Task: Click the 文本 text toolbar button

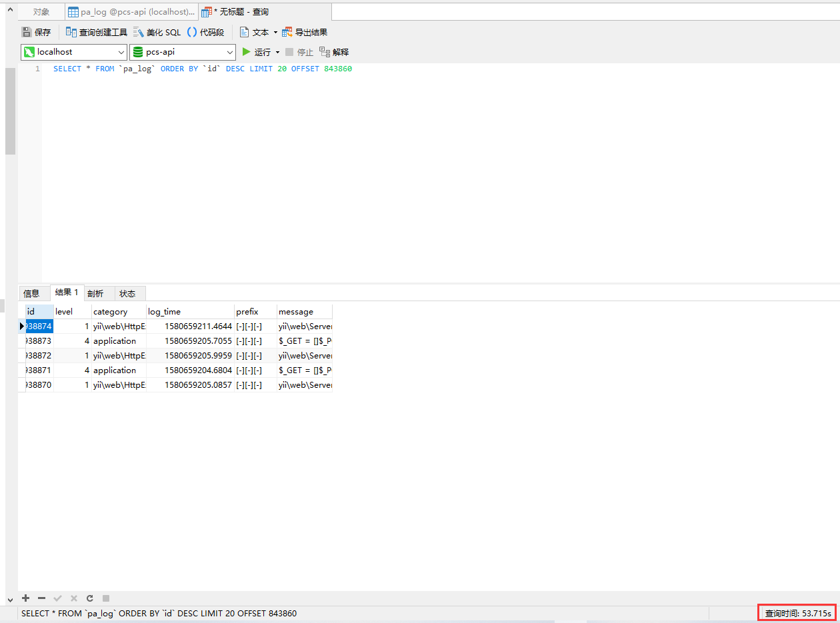Action: coord(254,32)
